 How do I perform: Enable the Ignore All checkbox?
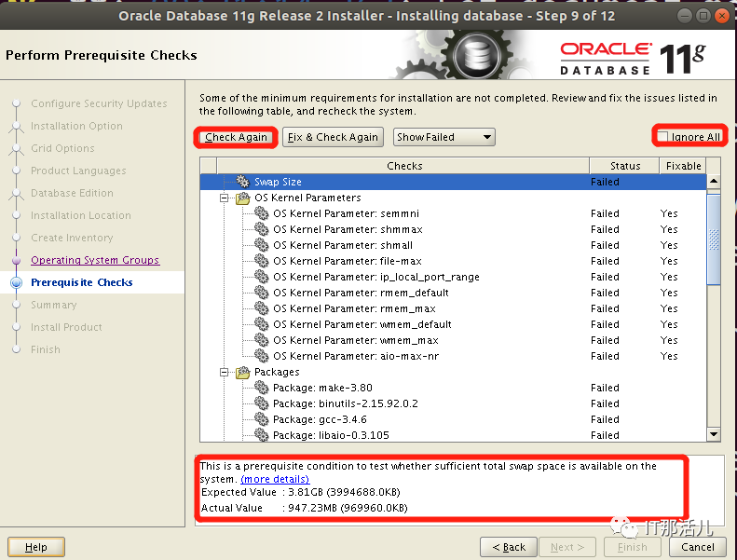(x=662, y=137)
